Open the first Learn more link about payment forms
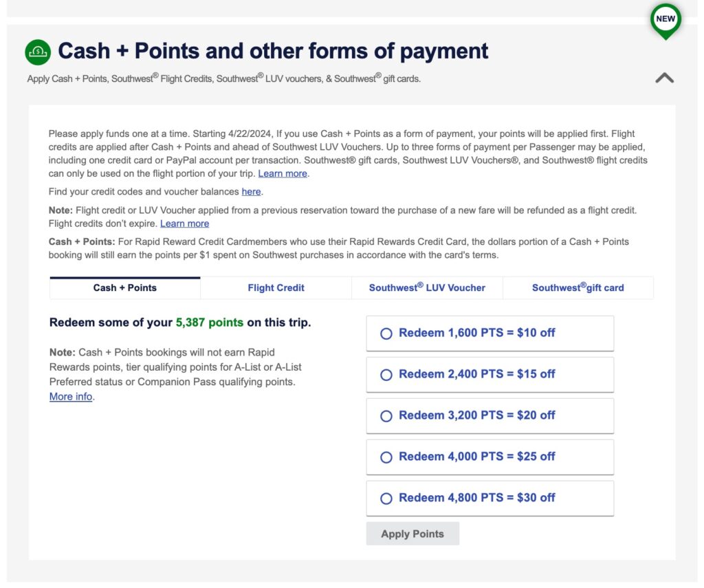Screen dimensions: 704x588 283,173
